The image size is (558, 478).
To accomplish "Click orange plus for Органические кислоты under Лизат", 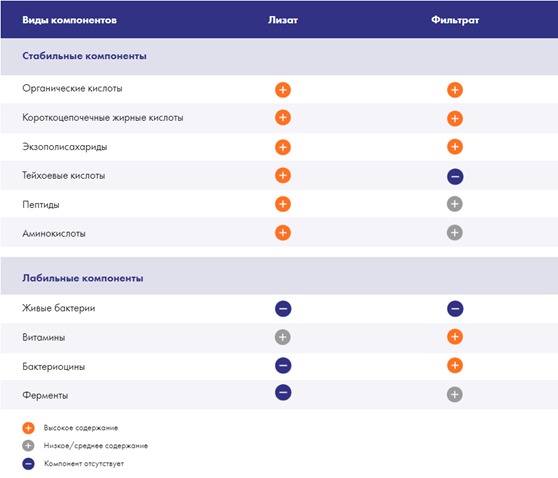I will click(x=283, y=90).
